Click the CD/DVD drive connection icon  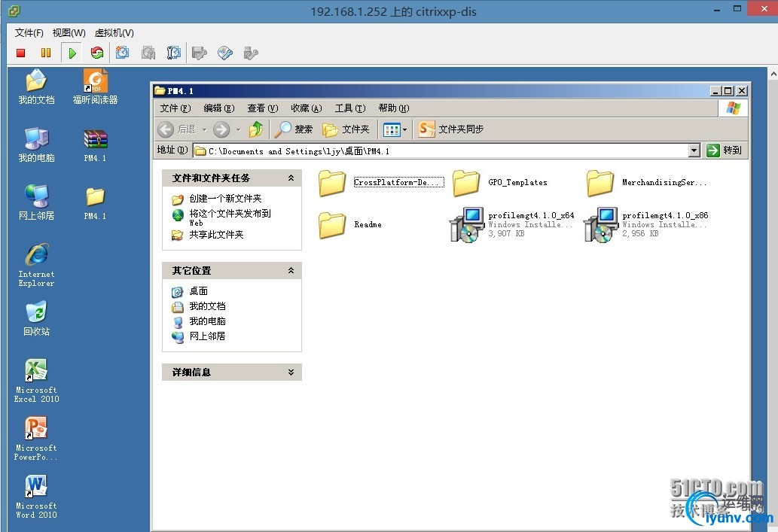point(224,53)
